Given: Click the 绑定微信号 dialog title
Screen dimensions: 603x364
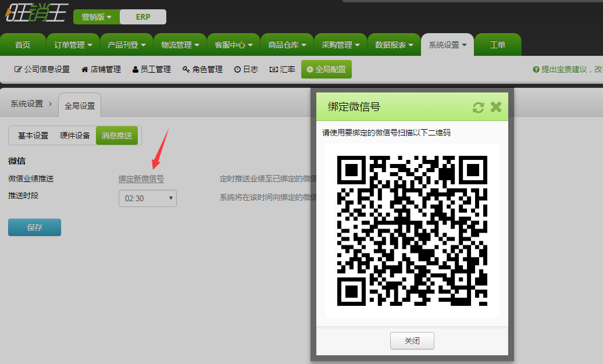Looking at the screenshot, I should pyautogui.click(x=354, y=107).
